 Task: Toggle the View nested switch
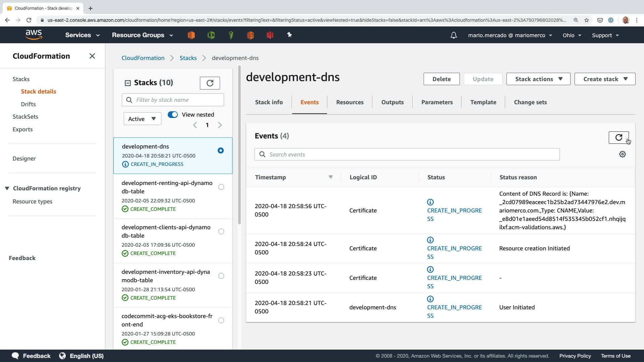pyautogui.click(x=173, y=115)
